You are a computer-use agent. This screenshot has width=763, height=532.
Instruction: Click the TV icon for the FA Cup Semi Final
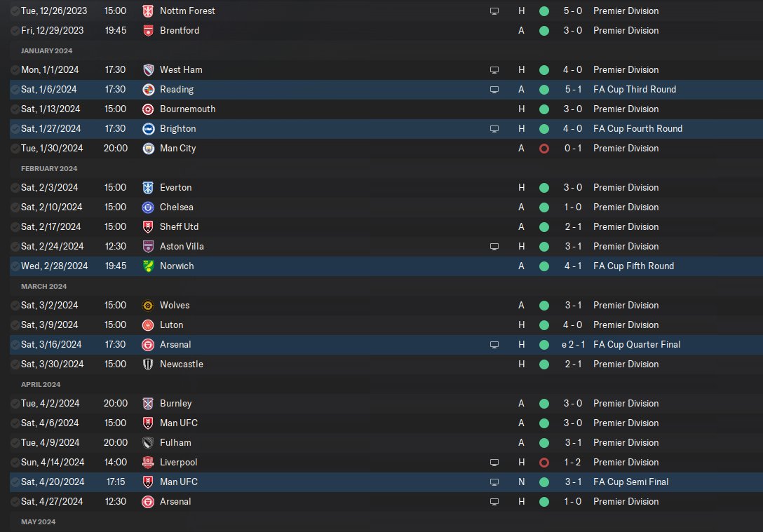coord(494,482)
